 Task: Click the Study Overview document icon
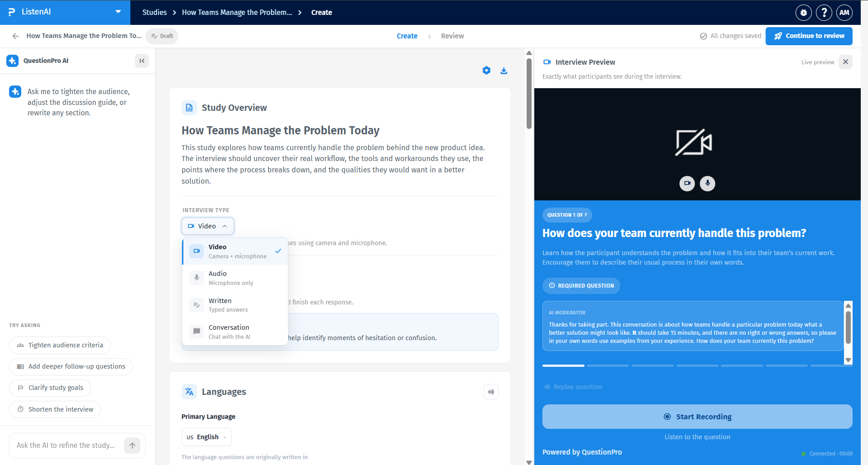[x=189, y=108]
